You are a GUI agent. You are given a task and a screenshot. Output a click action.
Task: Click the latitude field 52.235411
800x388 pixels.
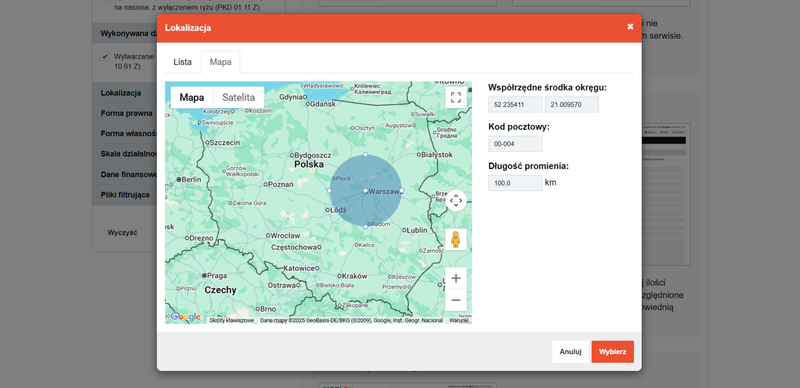(515, 105)
